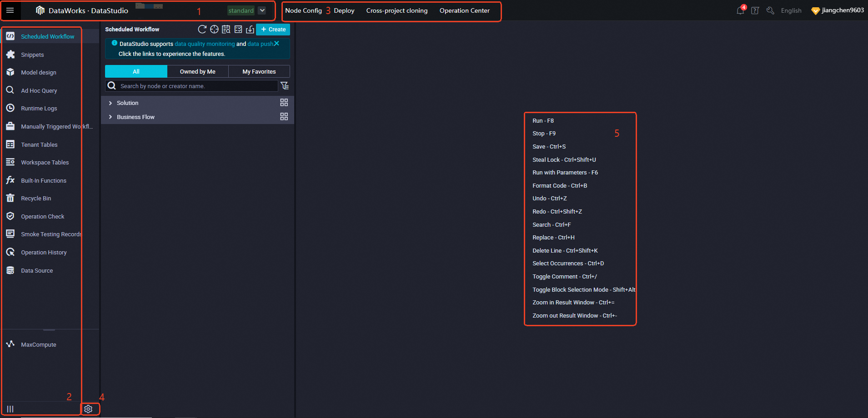Open the filter icon beside the search box

pyautogui.click(x=285, y=85)
